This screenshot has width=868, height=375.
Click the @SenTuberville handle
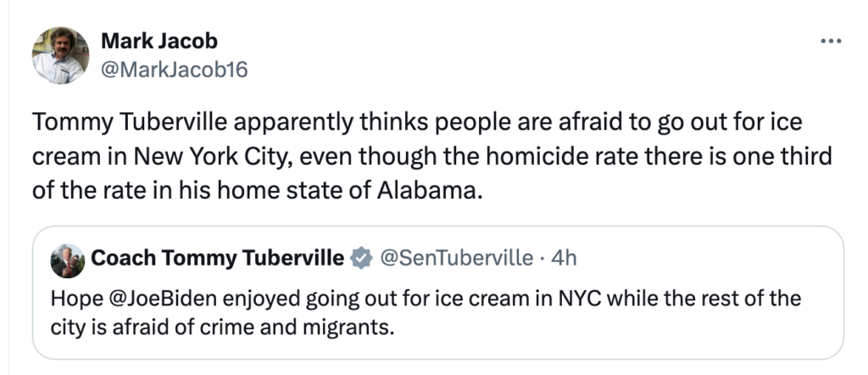point(454,257)
